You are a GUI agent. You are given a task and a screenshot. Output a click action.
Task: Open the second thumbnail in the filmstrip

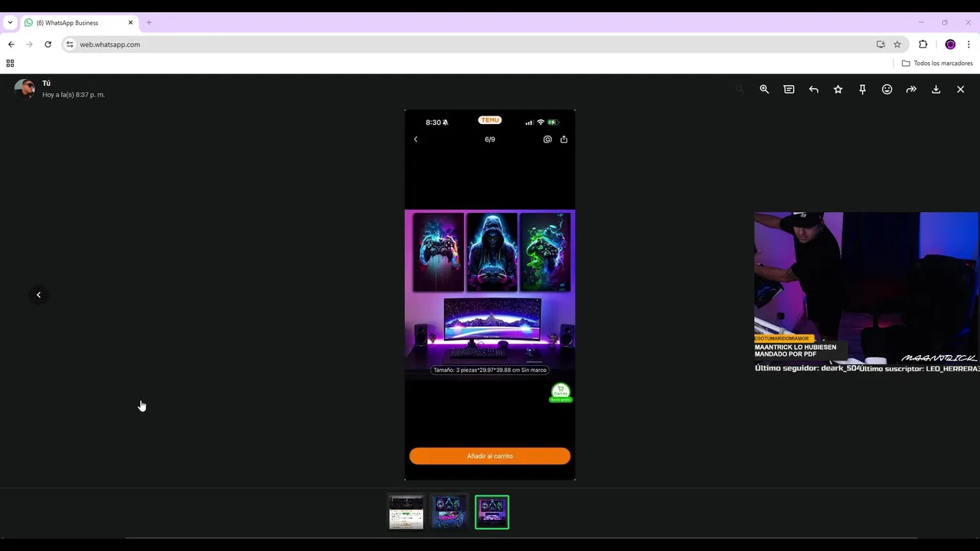tap(449, 512)
